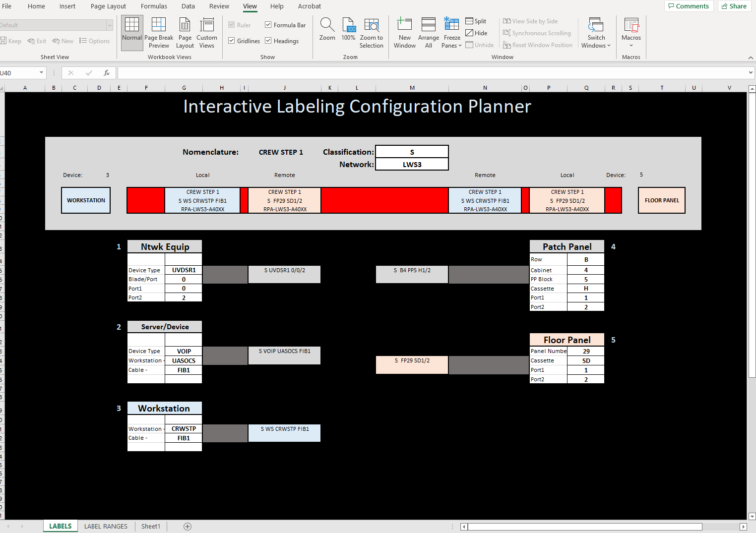Switch to the Formulas ribbon tab
The image size is (756, 533).
pyautogui.click(x=154, y=6)
